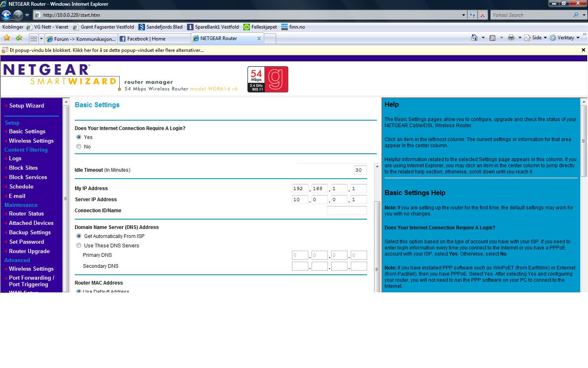The width and height of the screenshot is (588, 368).
Task: Click the browser Back arrow button
Action: (6, 15)
